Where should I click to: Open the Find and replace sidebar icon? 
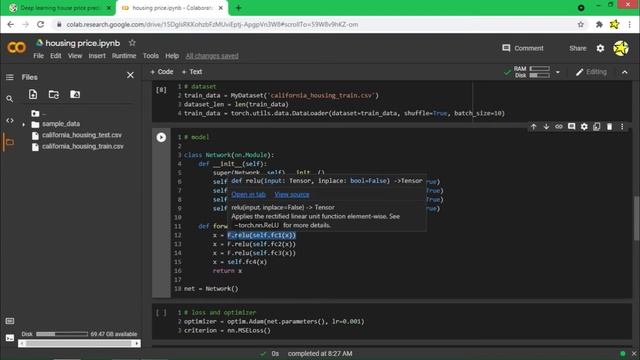9,99
